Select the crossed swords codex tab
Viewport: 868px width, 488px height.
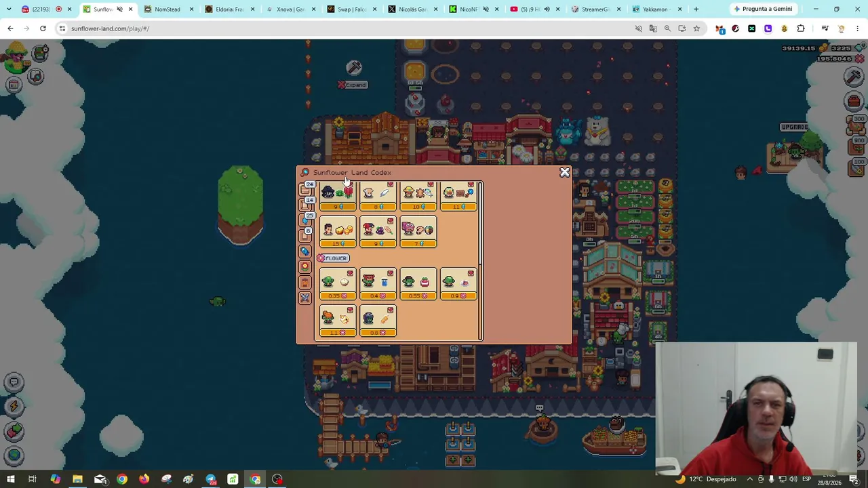pyautogui.click(x=305, y=298)
